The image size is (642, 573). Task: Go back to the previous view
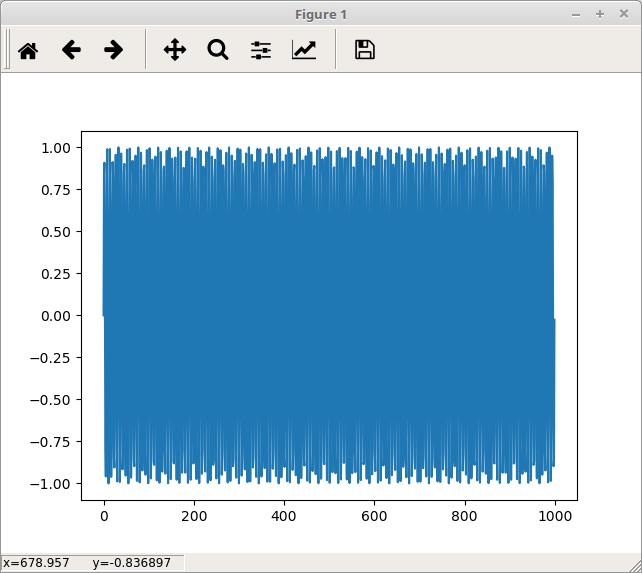(71, 50)
